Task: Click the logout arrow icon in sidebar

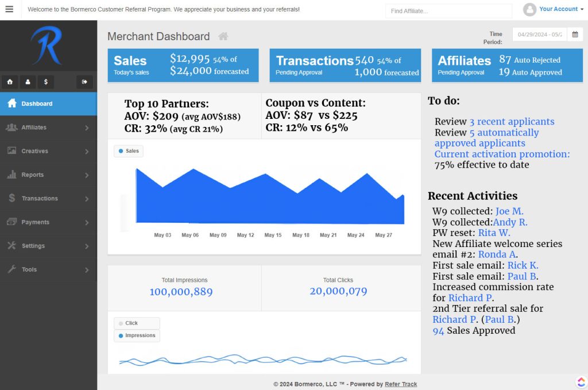Action: point(84,82)
